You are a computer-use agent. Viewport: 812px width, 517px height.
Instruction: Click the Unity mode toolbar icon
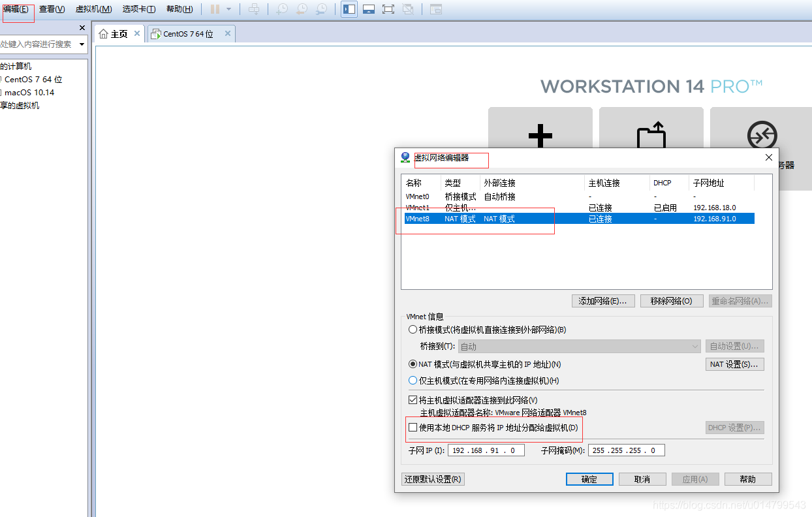(x=408, y=9)
